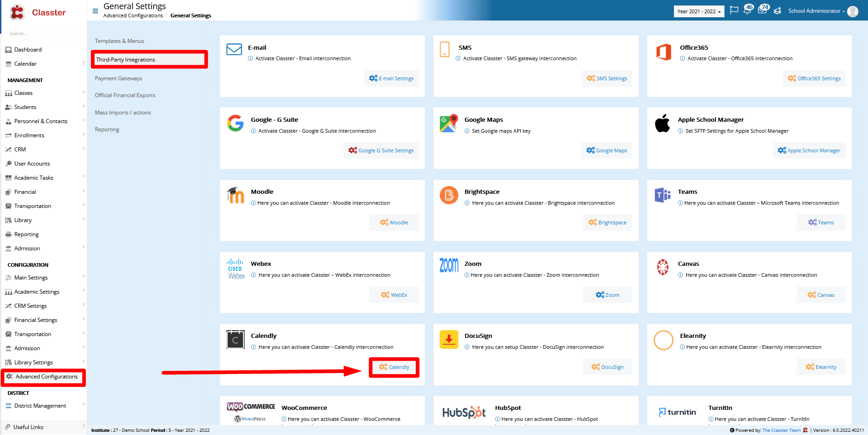Open Payment Gateways section

pos(118,78)
